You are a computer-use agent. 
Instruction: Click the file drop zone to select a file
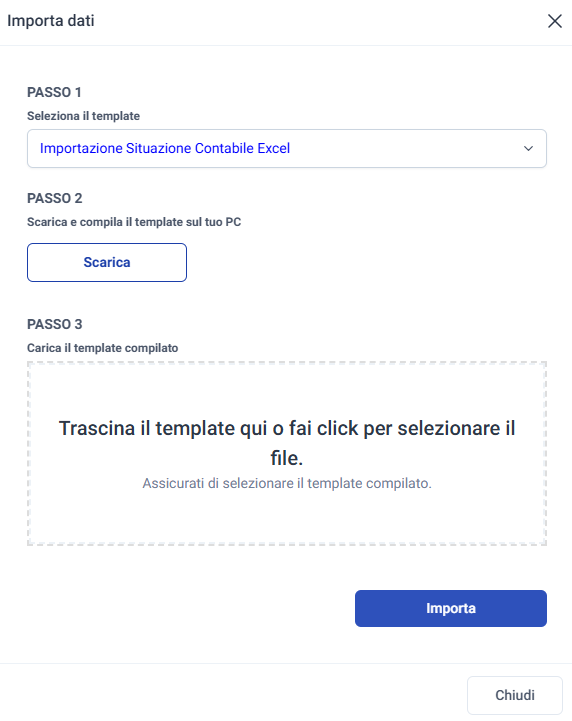pyautogui.click(x=286, y=454)
